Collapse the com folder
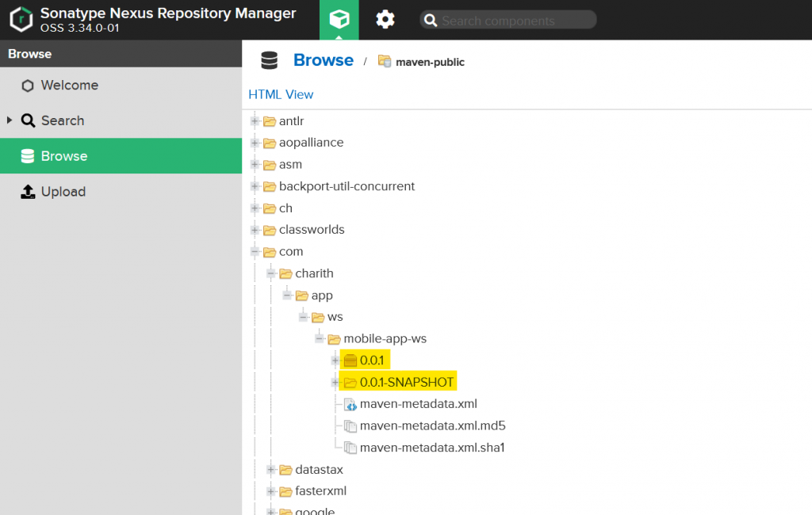Image resolution: width=812 pixels, height=515 pixels. [255, 252]
